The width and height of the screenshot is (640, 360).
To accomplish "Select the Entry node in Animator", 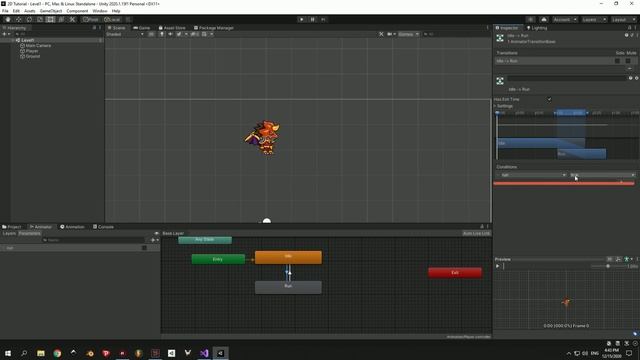I will pos(218,259).
